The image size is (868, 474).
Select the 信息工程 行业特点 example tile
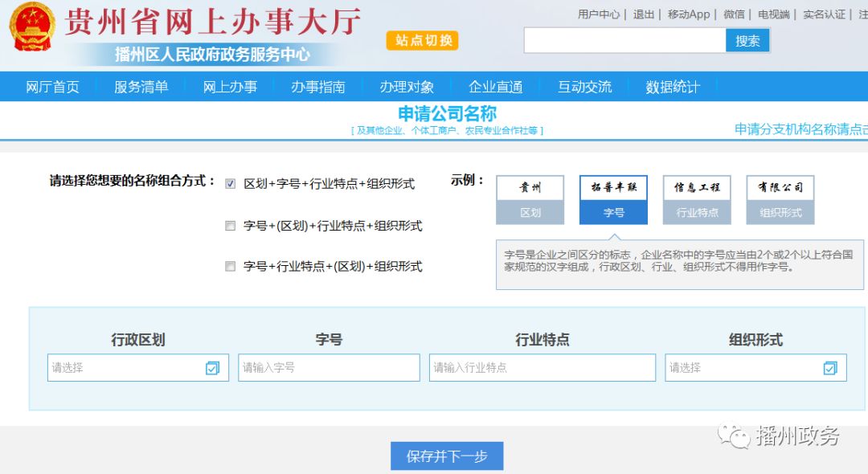pyautogui.click(x=697, y=199)
